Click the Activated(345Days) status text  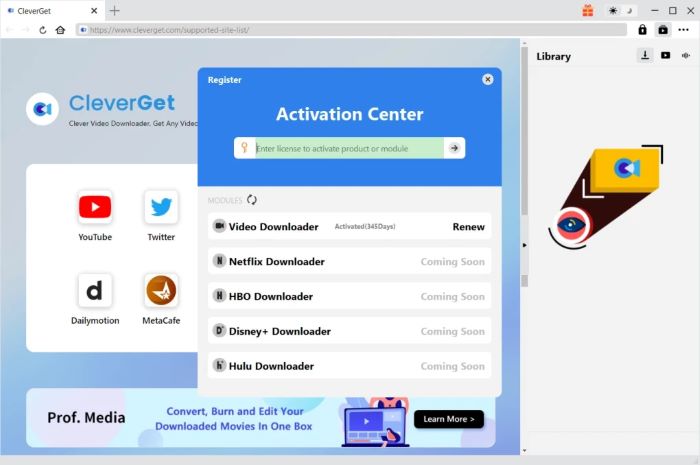click(365, 227)
